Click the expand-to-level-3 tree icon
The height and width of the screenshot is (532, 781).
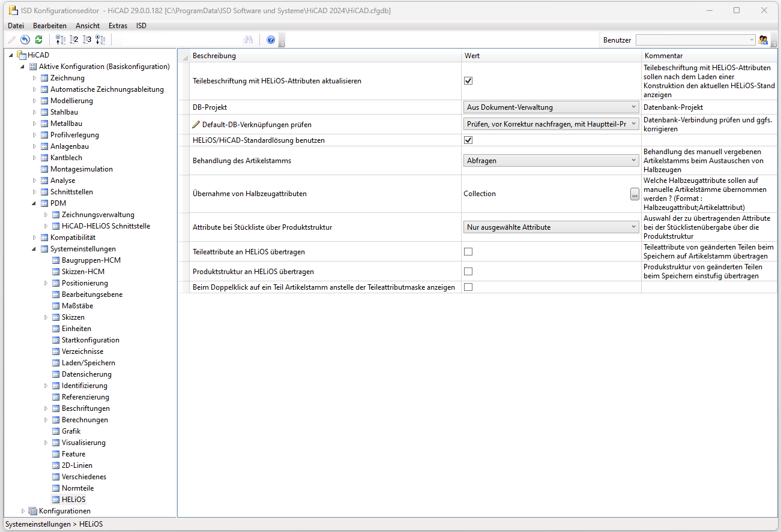(87, 40)
